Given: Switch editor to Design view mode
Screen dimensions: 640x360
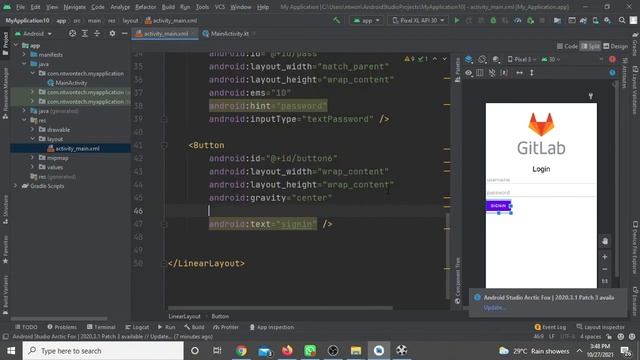Looking at the screenshot, I should (616, 46).
